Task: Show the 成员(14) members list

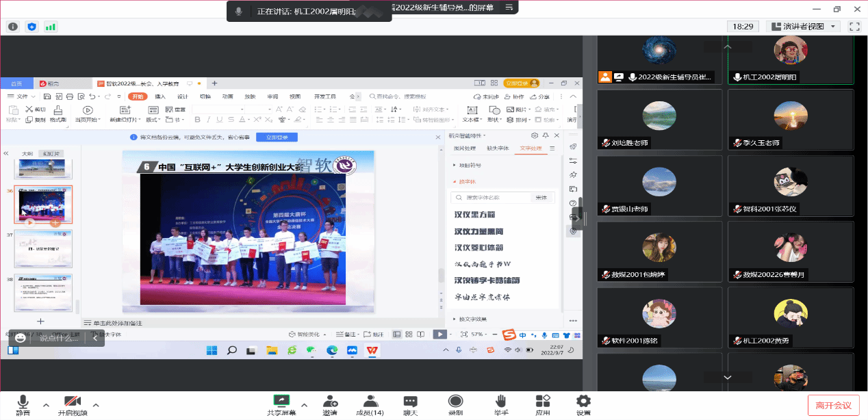Action: (370, 405)
